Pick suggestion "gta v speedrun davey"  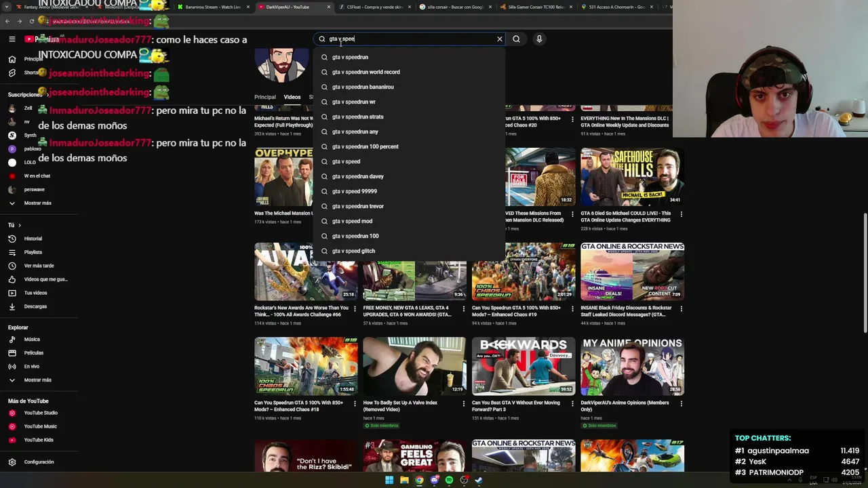409,176
